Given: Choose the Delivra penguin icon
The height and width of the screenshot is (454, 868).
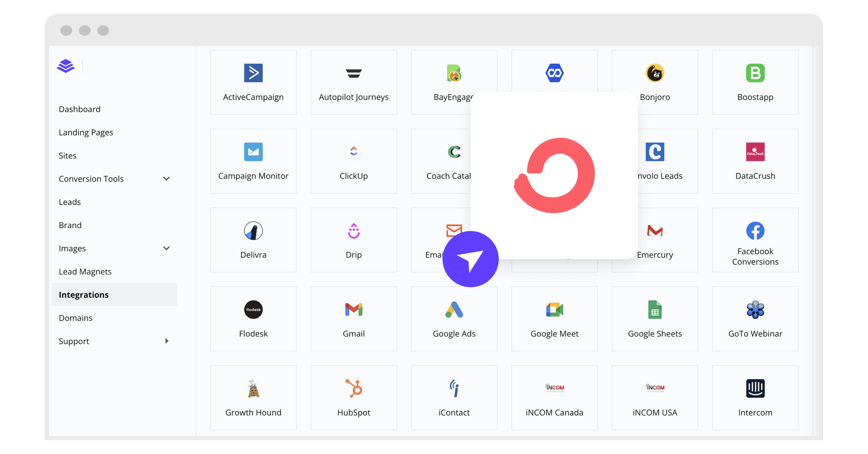Looking at the screenshot, I should [253, 231].
